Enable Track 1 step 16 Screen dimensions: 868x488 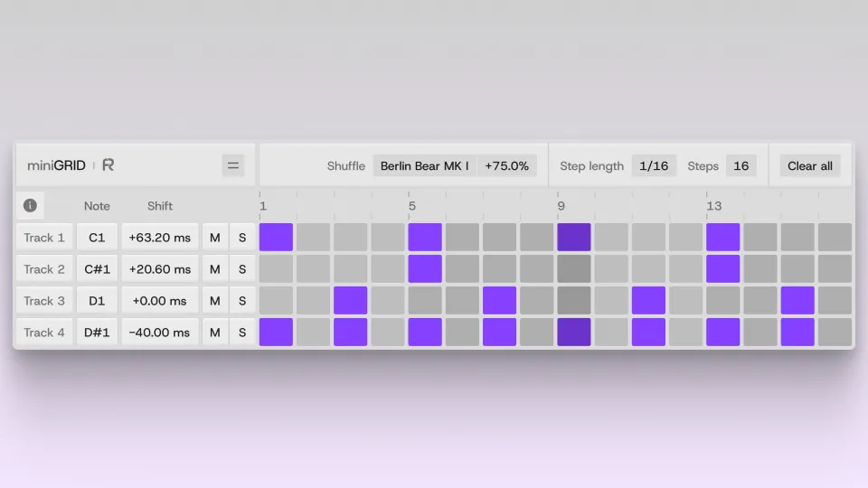coord(835,238)
